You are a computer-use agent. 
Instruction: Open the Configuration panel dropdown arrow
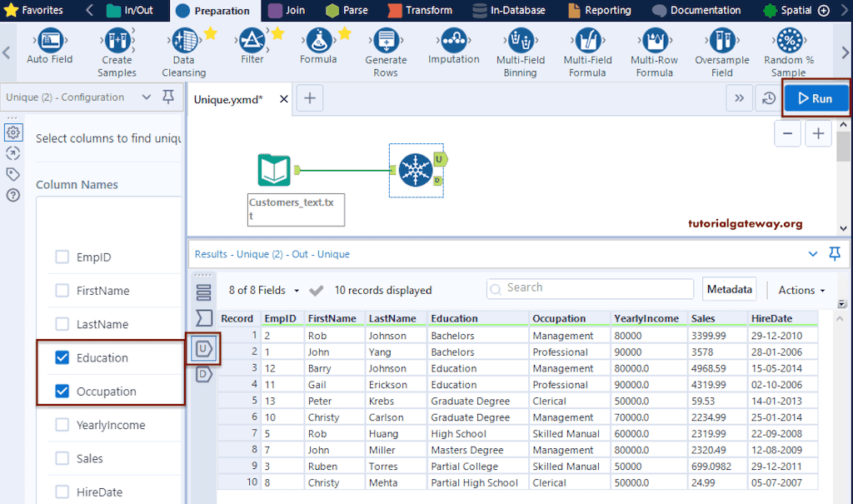[x=147, y=97]
